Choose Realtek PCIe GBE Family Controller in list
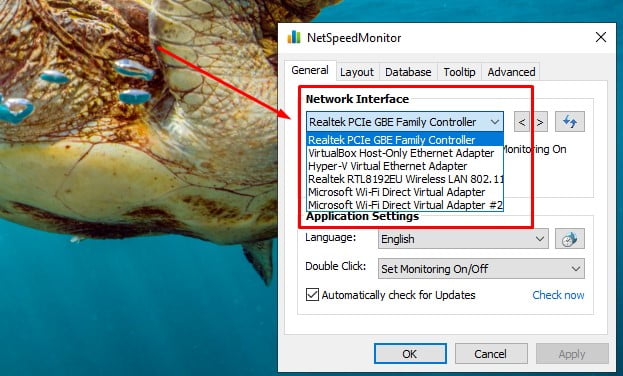The height and width of the screenshot is (376, 623). (405, 140)
